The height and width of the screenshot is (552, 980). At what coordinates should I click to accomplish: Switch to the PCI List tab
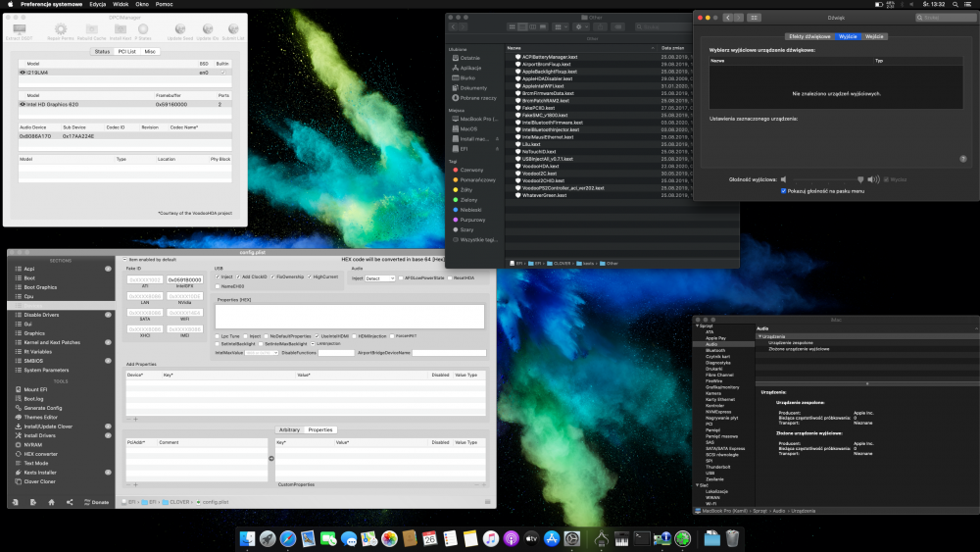(x=126, y=51)
